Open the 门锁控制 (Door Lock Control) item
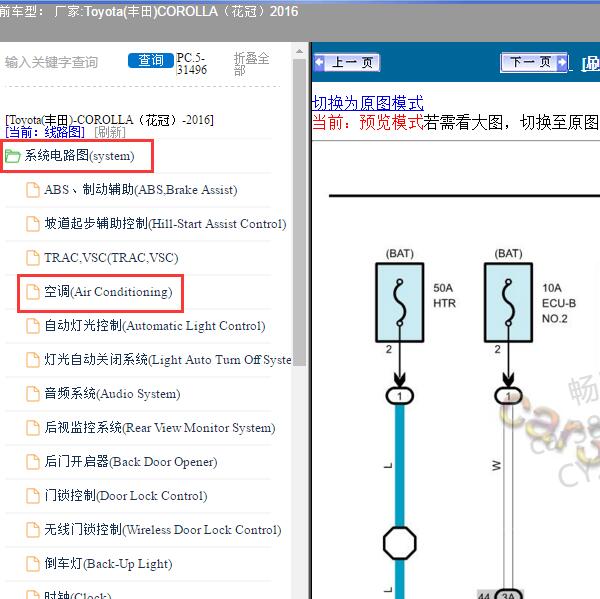 (126, 496)
